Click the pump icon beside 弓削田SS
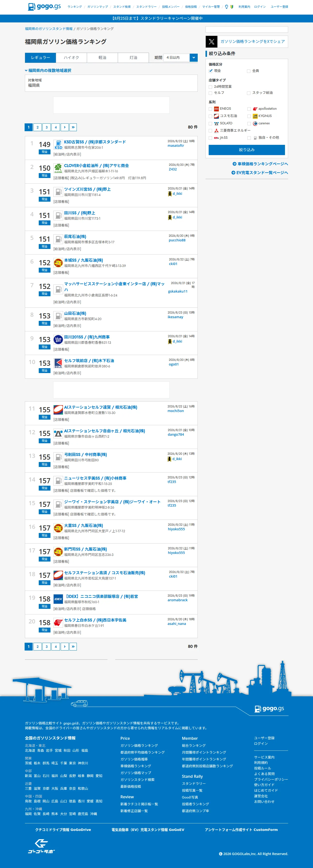Screen dimensions: 313x868 58,457
